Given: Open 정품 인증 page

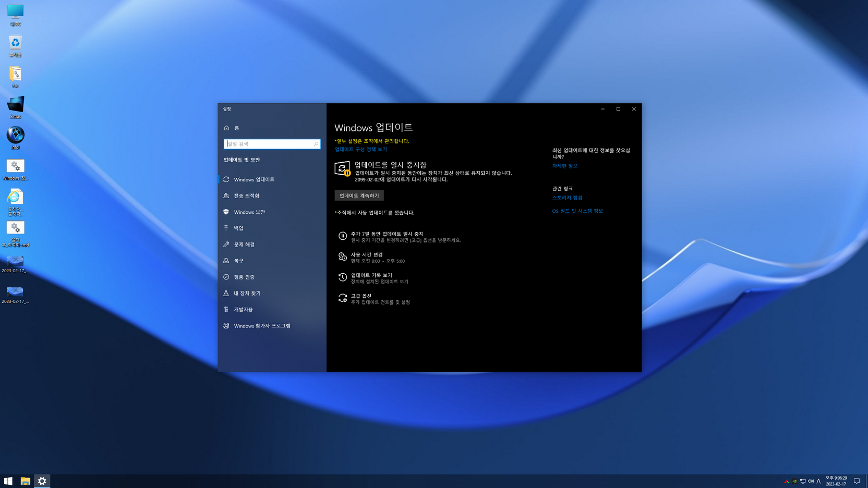Looking at the screenshot, I should point(272,277).
